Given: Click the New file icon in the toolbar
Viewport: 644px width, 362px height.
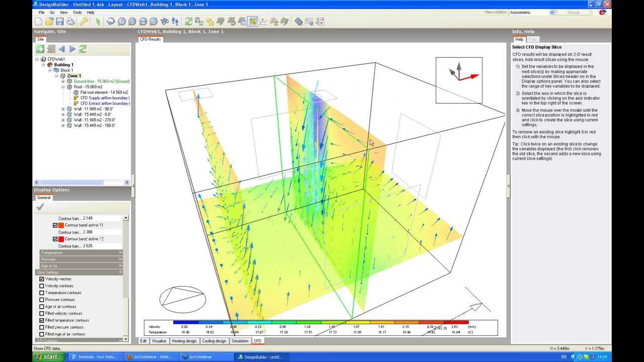Looking at the screenshot, I should (38, 22).
